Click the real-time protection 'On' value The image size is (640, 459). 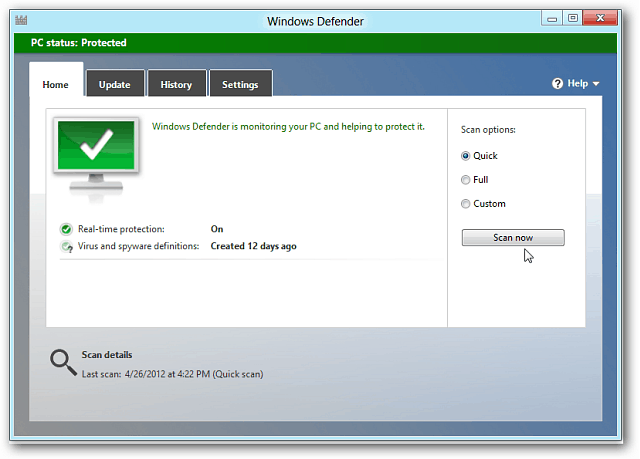(x=217, y=229)
